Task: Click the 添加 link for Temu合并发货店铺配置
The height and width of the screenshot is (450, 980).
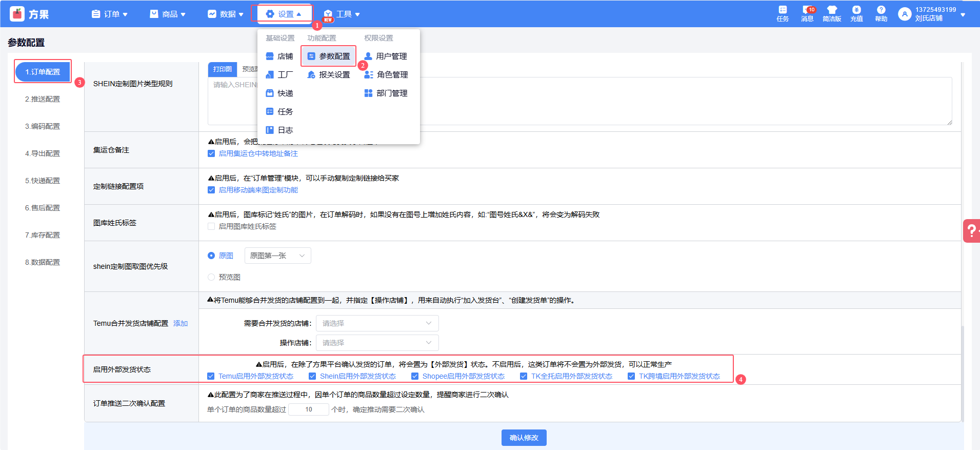Action: click(x=181, y=323)
